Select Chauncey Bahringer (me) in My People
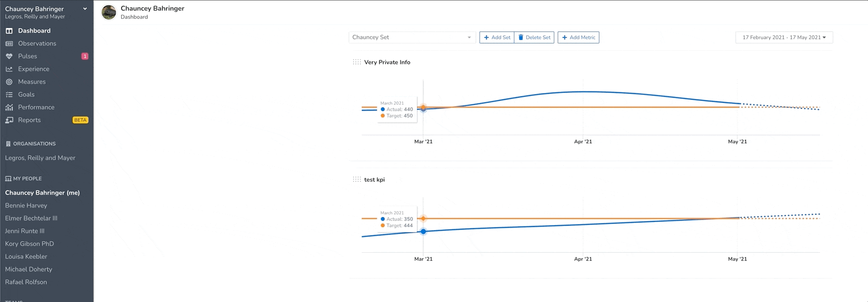 click(x=42, y=193)
